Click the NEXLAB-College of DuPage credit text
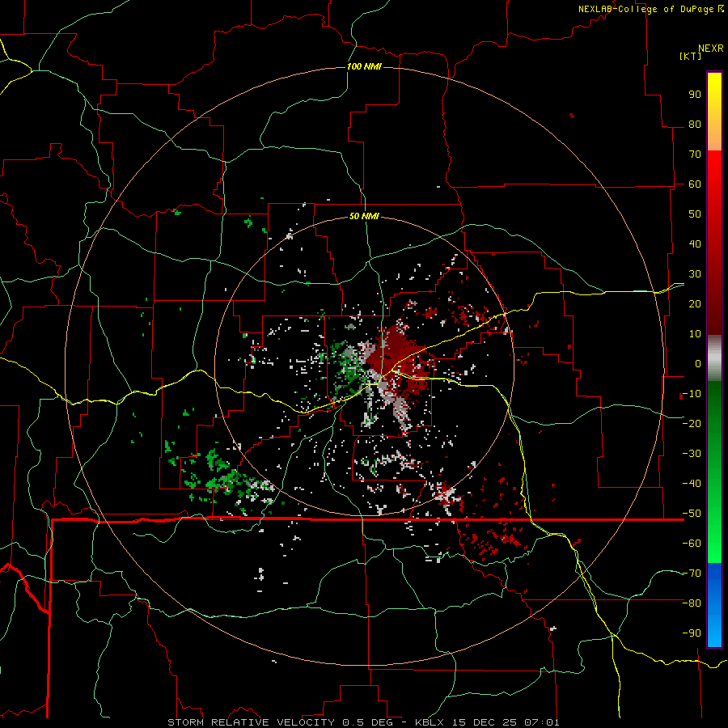This screenshot has height=728, width=728. [x=645, y=9]
